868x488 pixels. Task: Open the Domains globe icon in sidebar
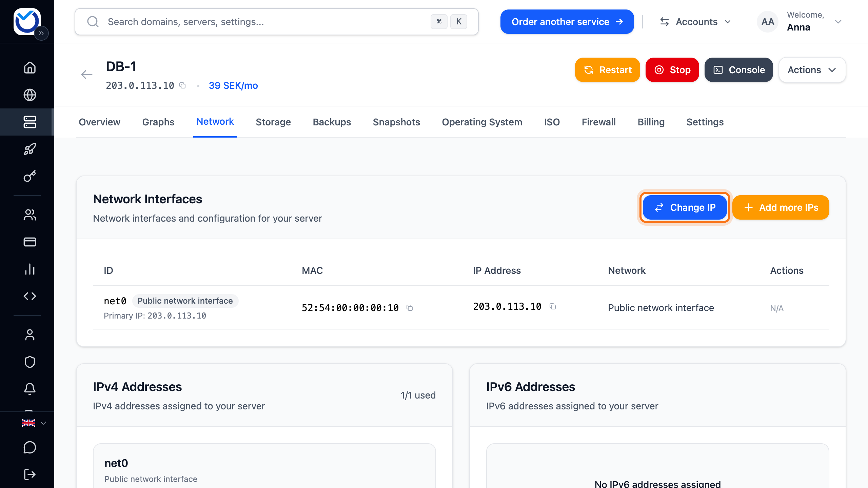tap(30, 95)
